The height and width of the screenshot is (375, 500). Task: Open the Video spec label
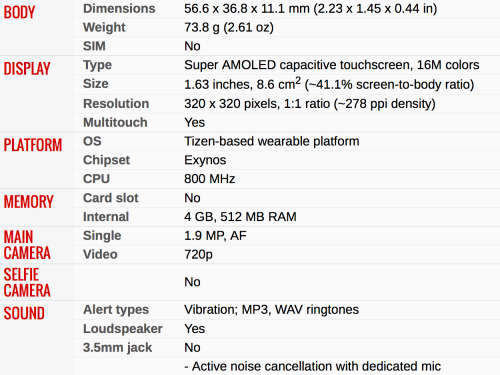[100, 254]
